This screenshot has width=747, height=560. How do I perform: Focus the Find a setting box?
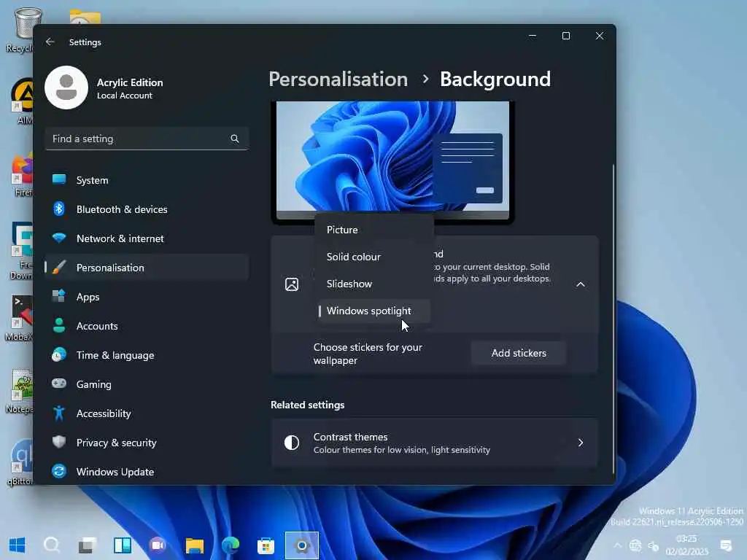146,139
